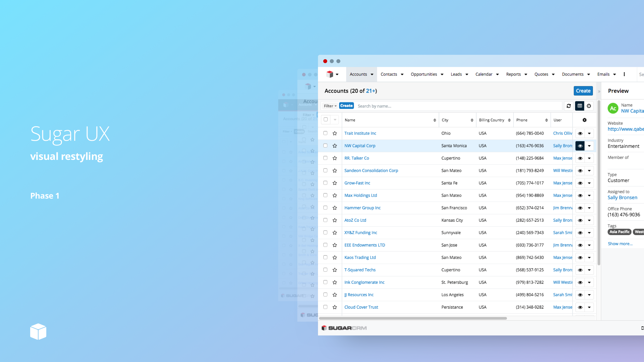The image size is (644, 362).
Task: Preview RR. Talker Co using the eye toggle
Action: click(x=580, y=158)
